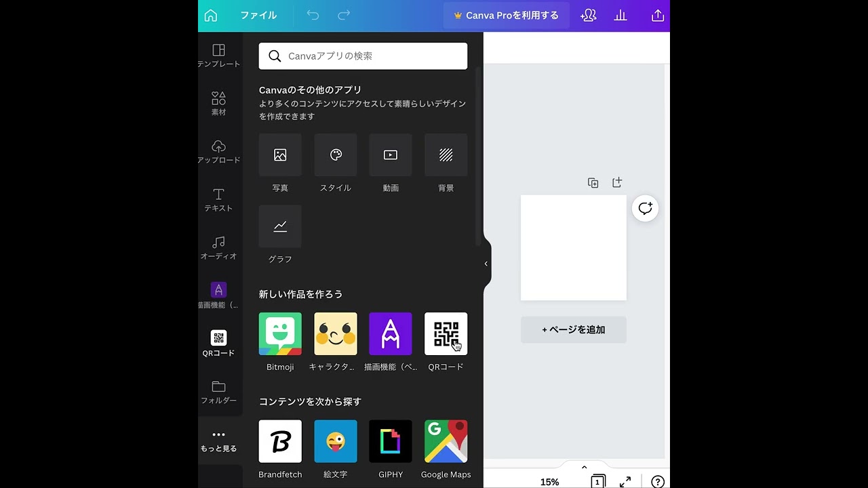Duplicate the page with the copy icon
The width and height of the screenshot is (868, 488).
pyautogui.click(x=593, y=183)
